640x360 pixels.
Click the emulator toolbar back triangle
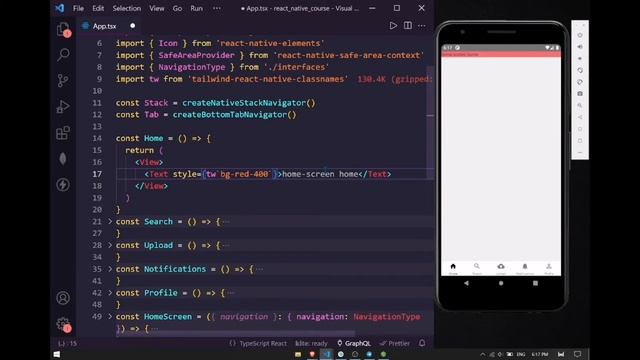pos(580,117)
